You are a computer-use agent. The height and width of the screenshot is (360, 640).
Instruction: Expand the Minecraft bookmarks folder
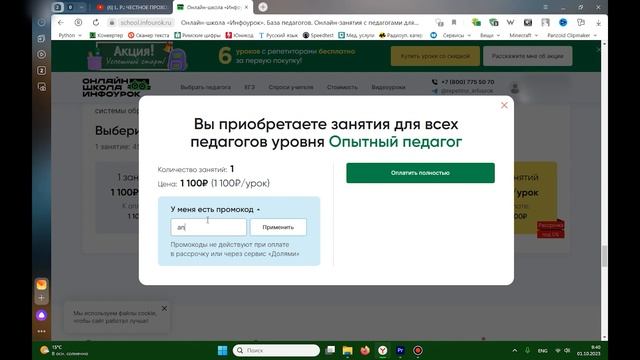pos(524,36)
